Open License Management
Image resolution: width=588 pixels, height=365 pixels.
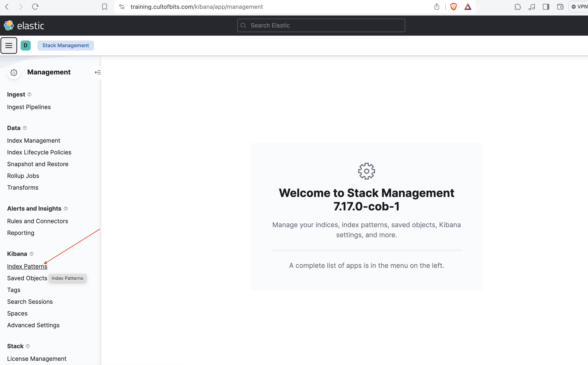click(37, 359)
